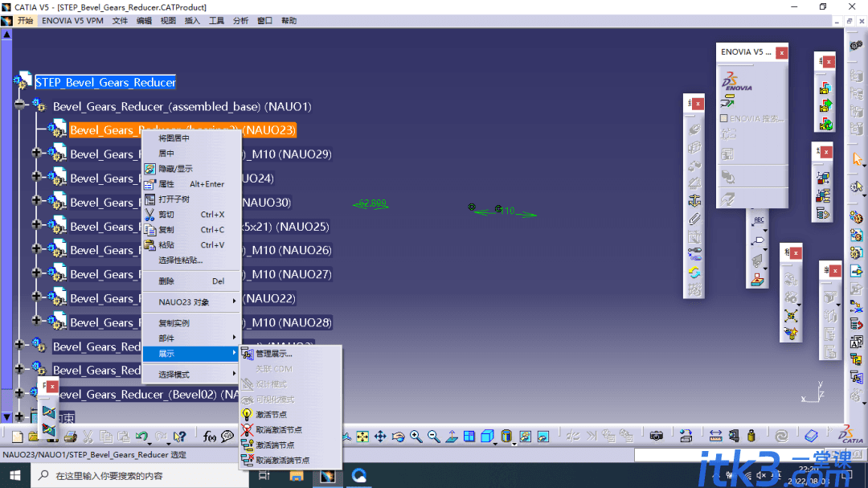Click the Zoom Out magnifier icon
The width and height of the screenshot is (868, 488).
433,437
